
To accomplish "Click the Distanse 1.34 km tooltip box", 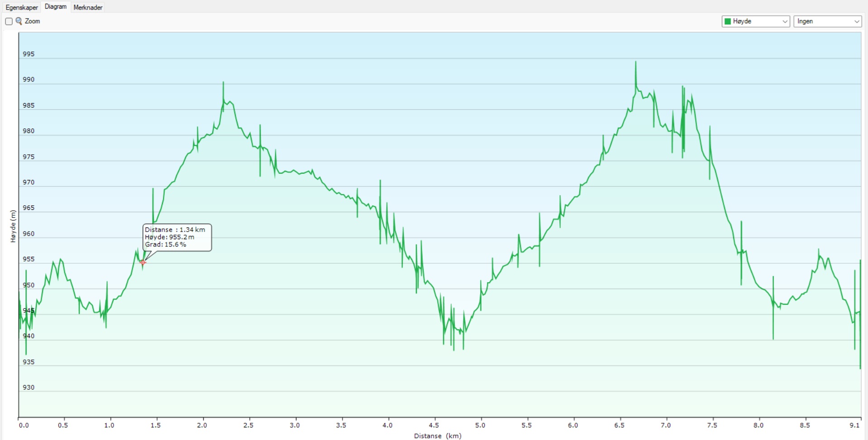I will 177,237.
